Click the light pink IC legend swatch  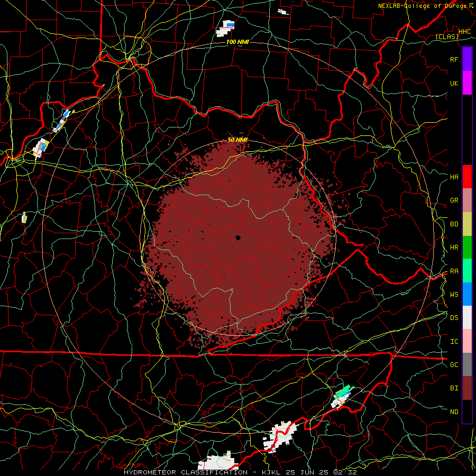pyautogui.click(x=467, y=341)
